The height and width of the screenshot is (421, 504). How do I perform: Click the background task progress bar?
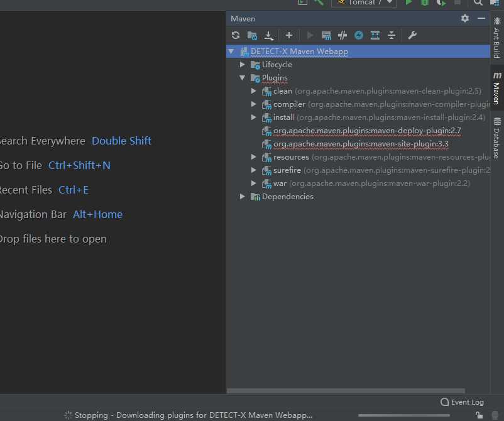click(x=403, y=415)
